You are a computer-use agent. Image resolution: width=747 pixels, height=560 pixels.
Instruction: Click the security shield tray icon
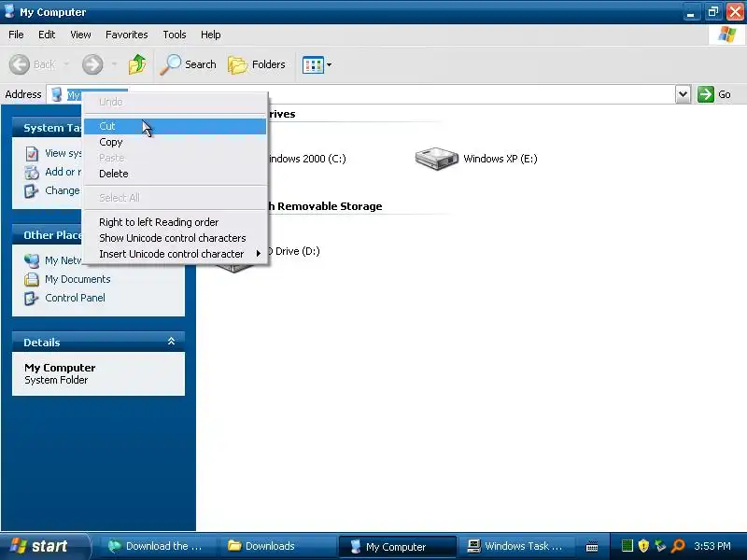[x=643, y=546]
